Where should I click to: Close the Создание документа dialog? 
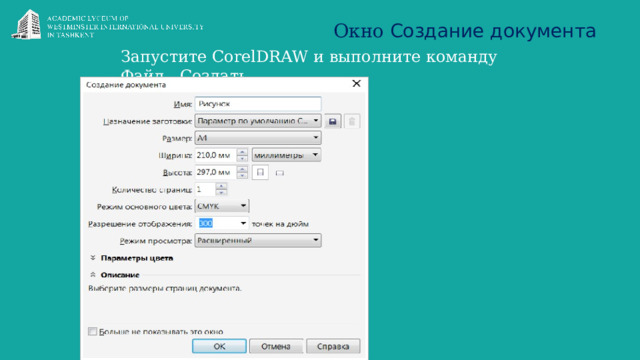click(356, 84)
